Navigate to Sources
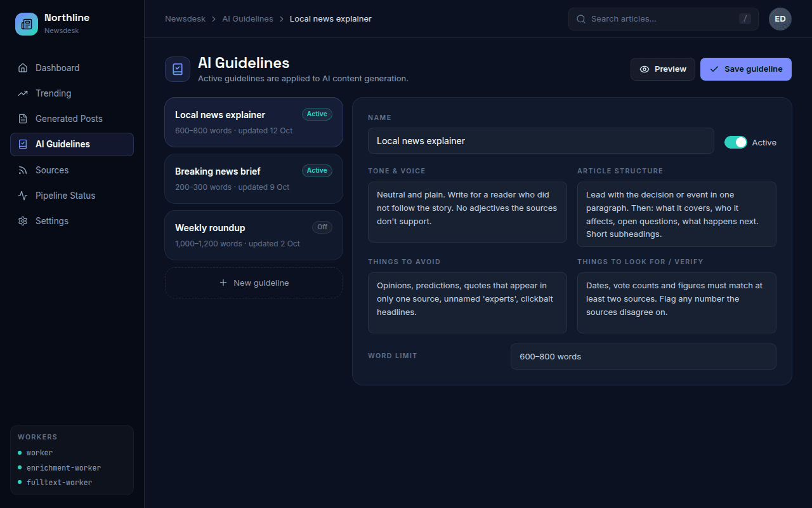The width and height of the screenshot is (812, 508). point(72,170)
